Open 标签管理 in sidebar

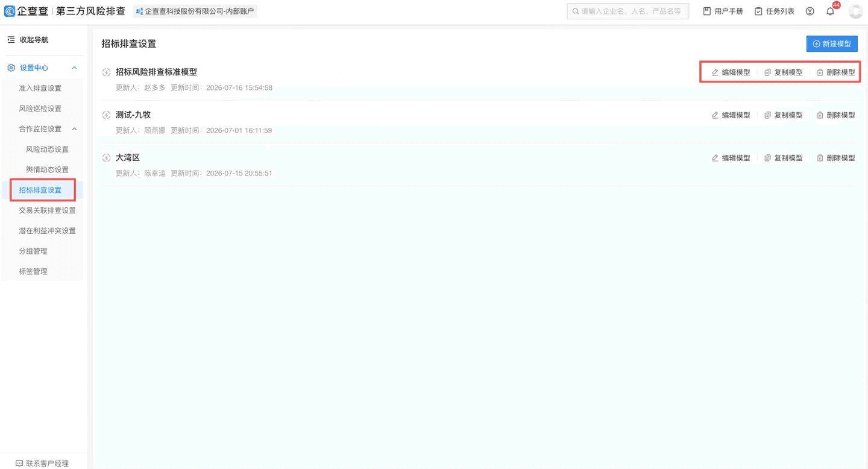(x=33, y=272)
